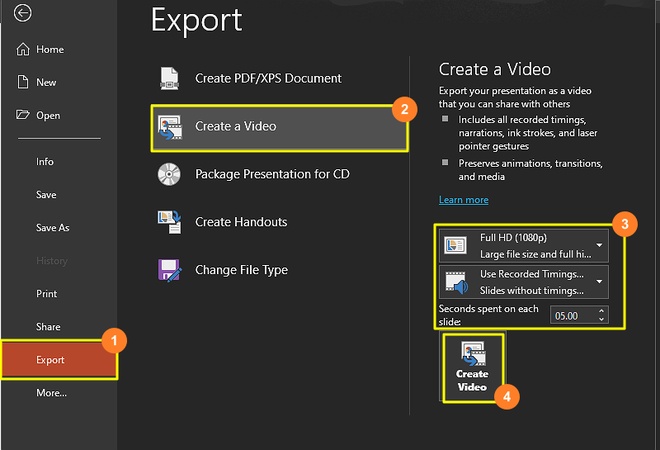Click the Package Presentation CD disc icon
The image size is (660, 450).
point(169,174)
